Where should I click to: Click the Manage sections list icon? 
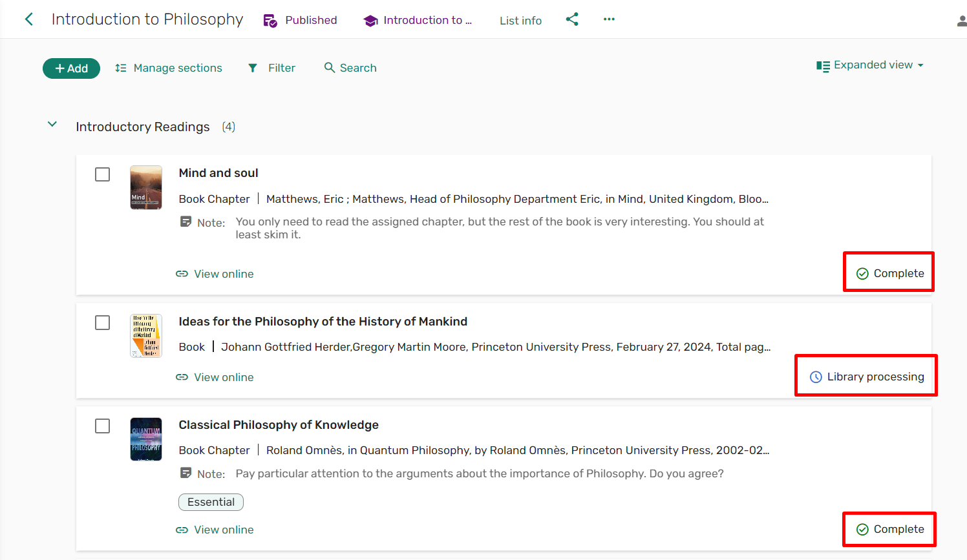[121, 68]
